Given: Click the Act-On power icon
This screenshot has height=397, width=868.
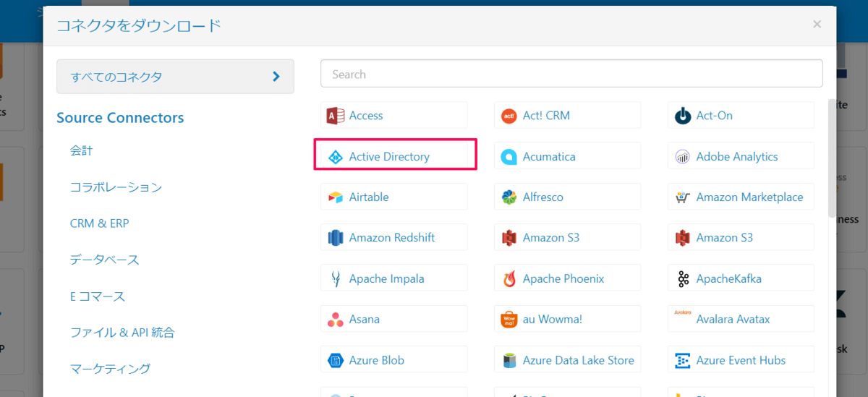Looking at the screenshot, I should pyautogui.click(x=683, y=116).
